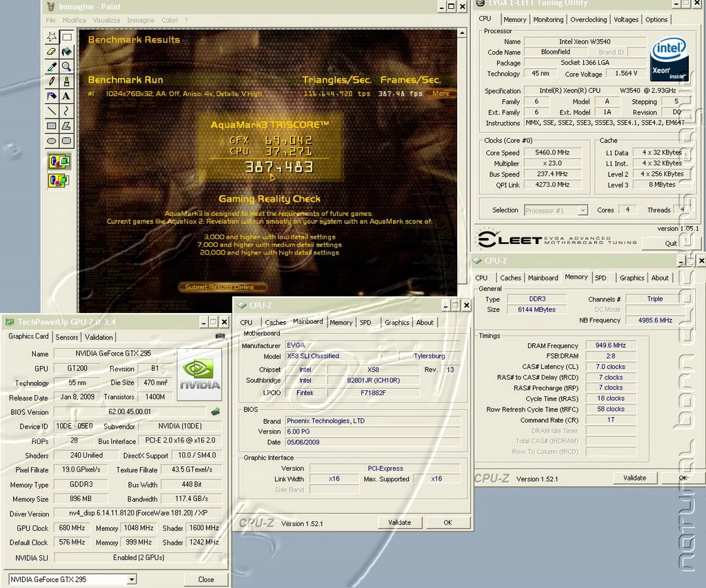Activate the Airbrush spray tool

[x=52, y=96]
